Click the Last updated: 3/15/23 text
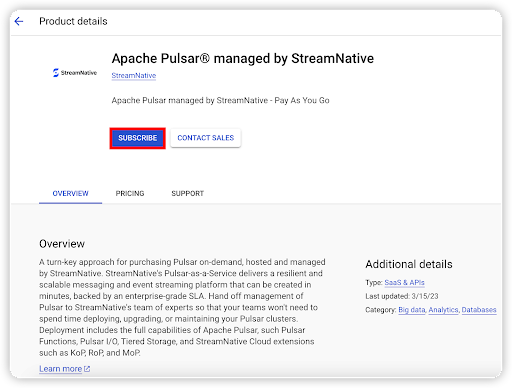 (x=402, y=296)
